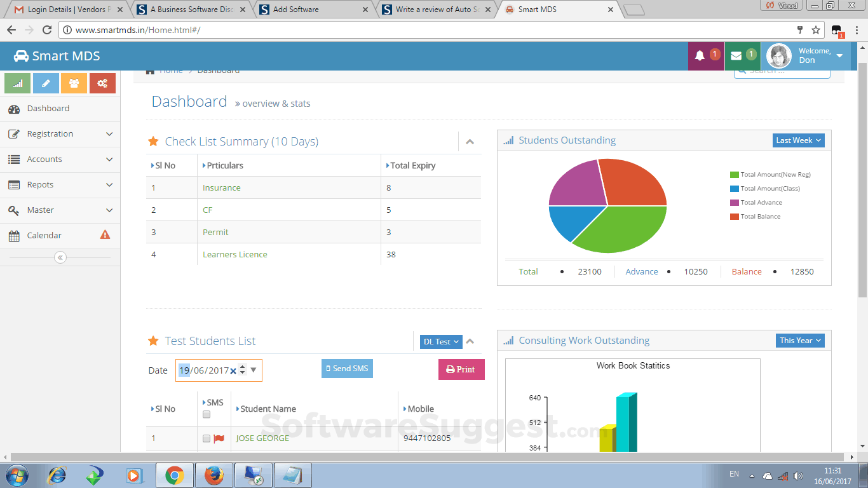Open the date picker dropdown arrow
Image resolution: width=868 pixels, height=488 pixels.
click(254, 370)
